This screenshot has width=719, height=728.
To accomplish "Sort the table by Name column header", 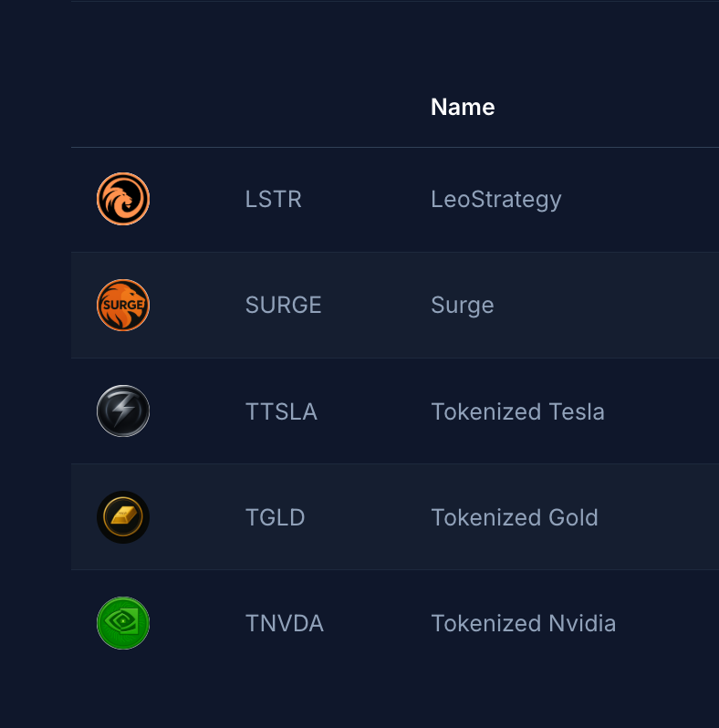I will (463, 107).
